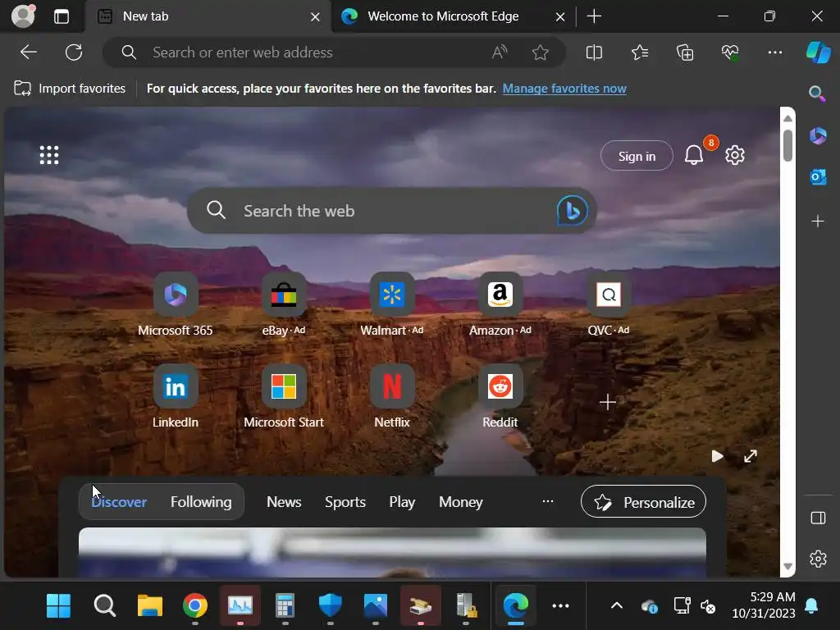Screen dimensions: 840x630
Task: Select the Following feed tab
Action: pyautogui.click(x=201, y=502)
